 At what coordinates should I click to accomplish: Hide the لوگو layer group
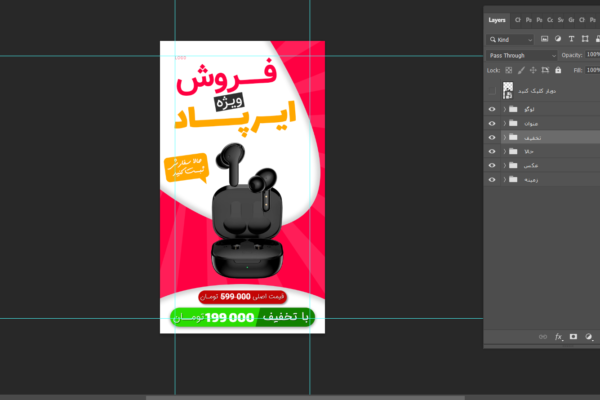tap(491, 108)
